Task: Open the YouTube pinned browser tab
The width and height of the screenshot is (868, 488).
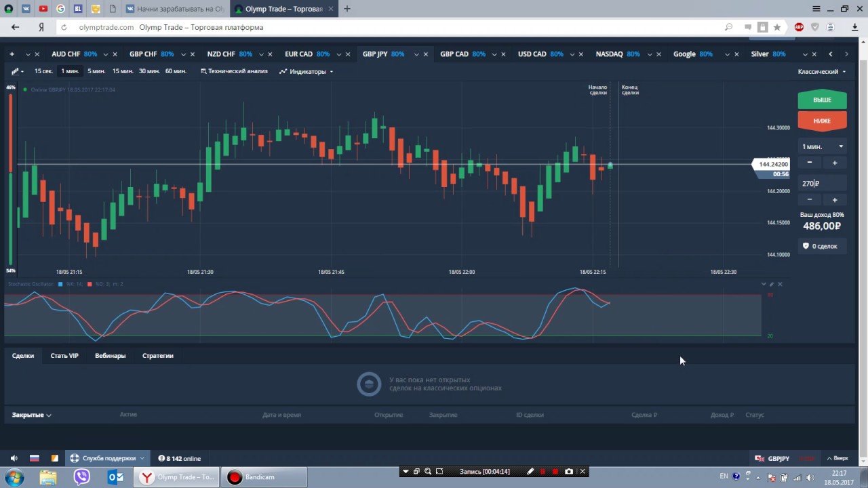Action: 43,9
